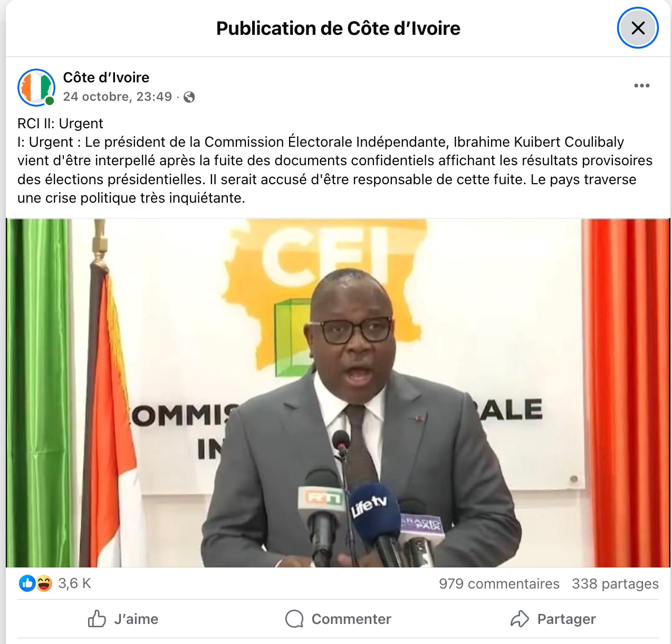Click the Commenter button
Screen dimensions: 672x644
[338, 619]
